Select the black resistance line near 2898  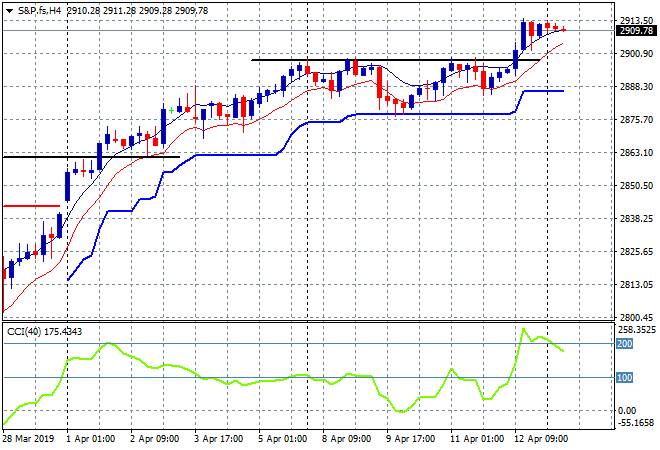tap(396, 60)
